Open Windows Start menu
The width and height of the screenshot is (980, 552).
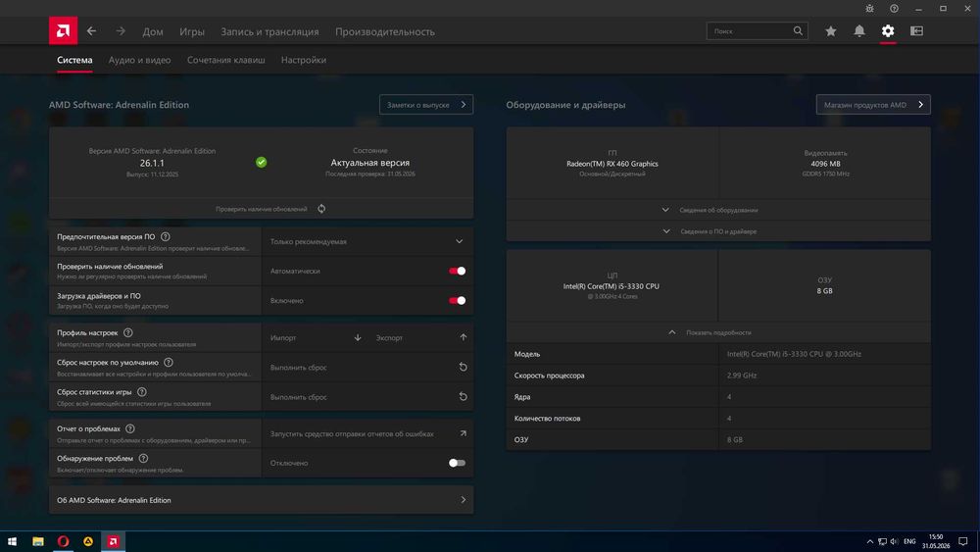tap(12, 541)
